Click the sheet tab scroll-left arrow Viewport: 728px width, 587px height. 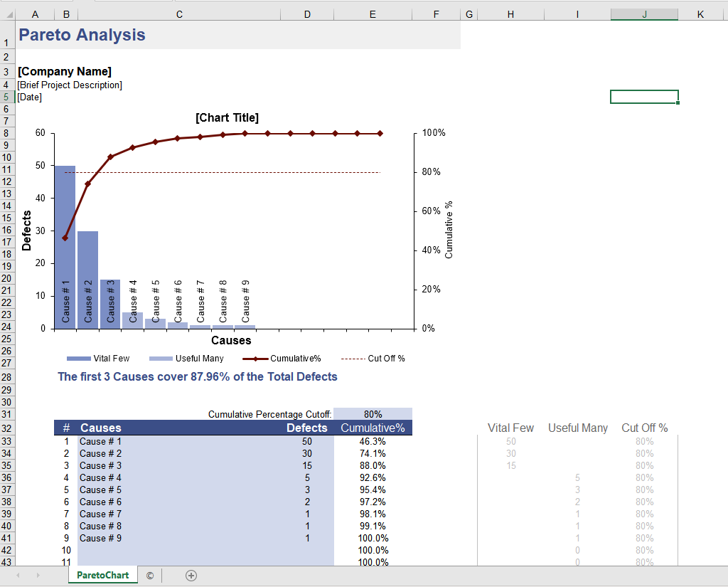(18, 576)
